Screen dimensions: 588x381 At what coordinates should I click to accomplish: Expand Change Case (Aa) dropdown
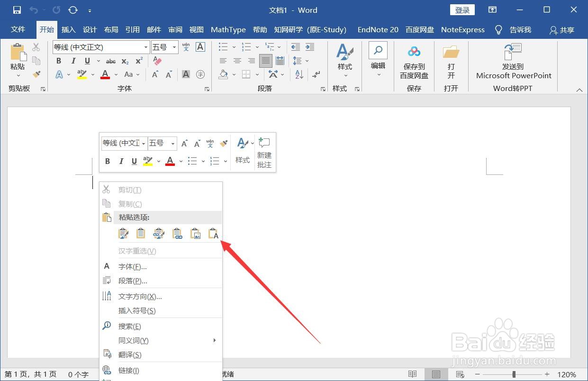(138, 74)
